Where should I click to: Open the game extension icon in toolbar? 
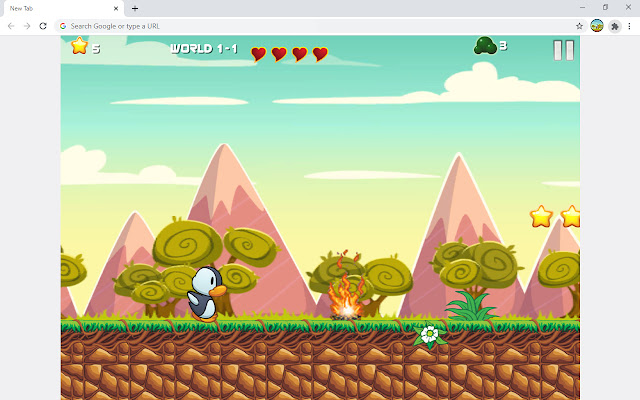[x=597, y=26]
